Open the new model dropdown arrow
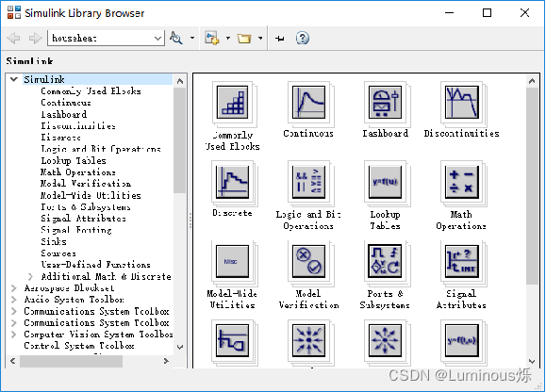The height and width of the screenshot is (392, 546). [228, 38]
